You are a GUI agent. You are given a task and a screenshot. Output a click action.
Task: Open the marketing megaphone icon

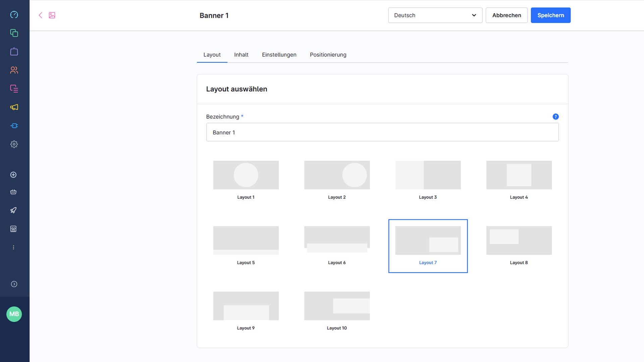[x=14, y=107]
